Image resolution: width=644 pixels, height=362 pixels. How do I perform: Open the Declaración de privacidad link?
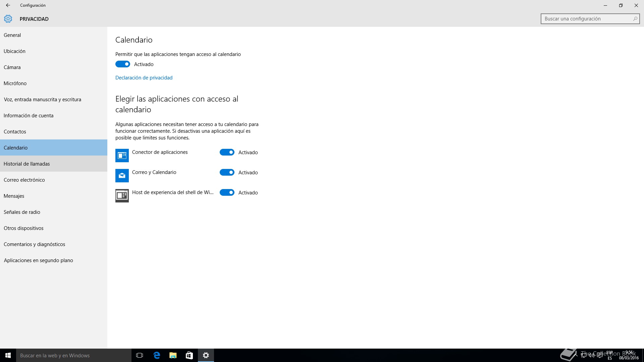click(144, 77)
